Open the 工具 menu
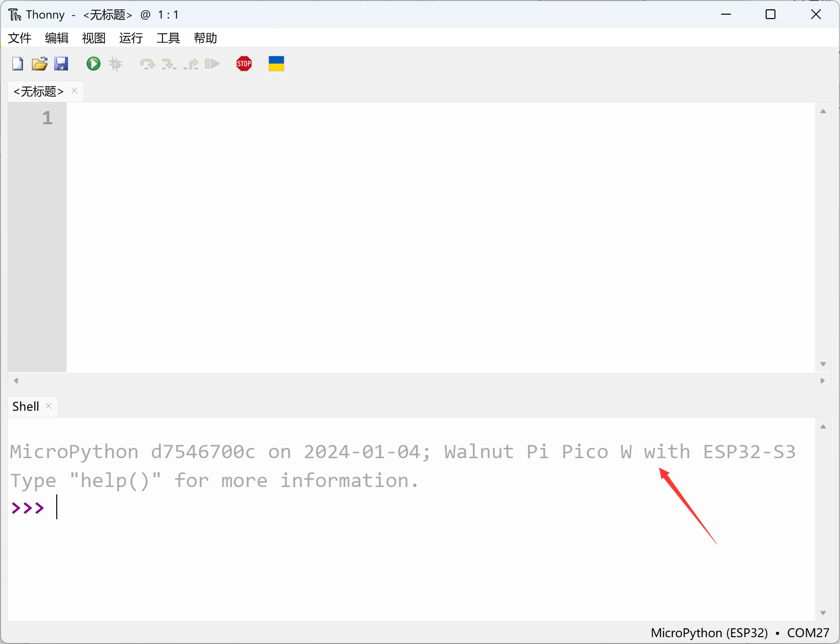The width and height of the screenshot is (840, 644). coord(168,38)
